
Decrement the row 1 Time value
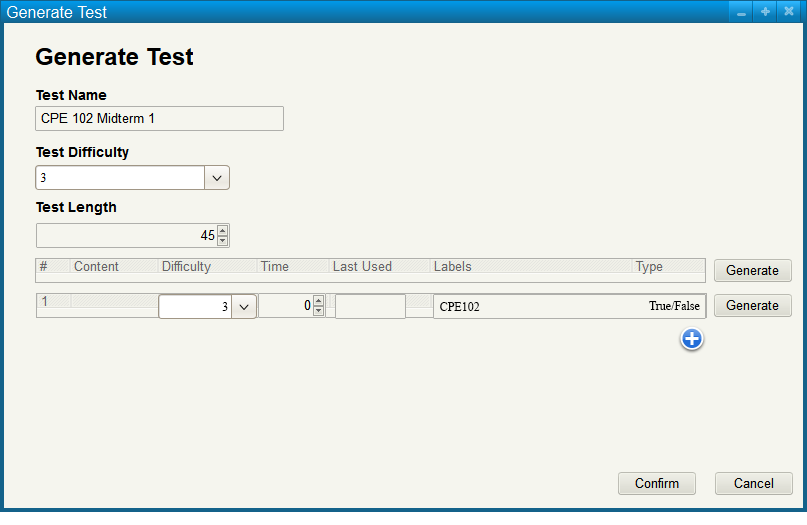coord(318,312)
